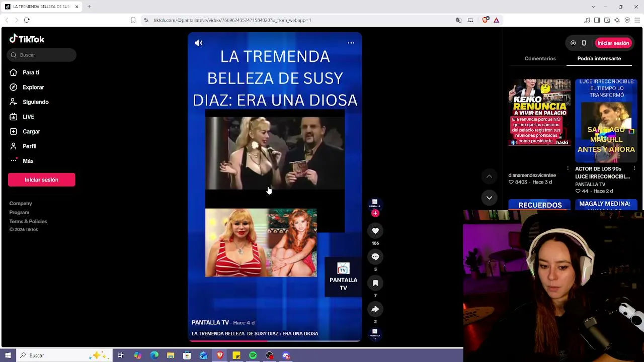Open options for the ACTOR DE LOS 90s video
The height and width of the screenshot is (362, 644).
coord(634,168)
